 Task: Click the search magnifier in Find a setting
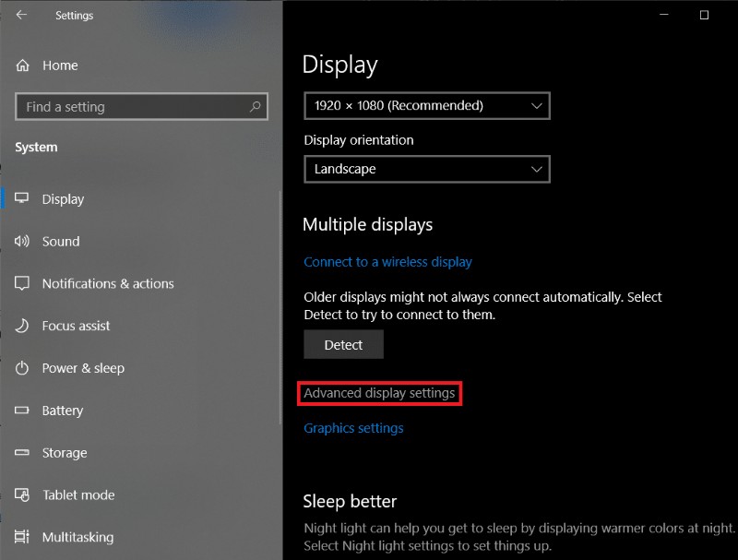pos(254,106)
